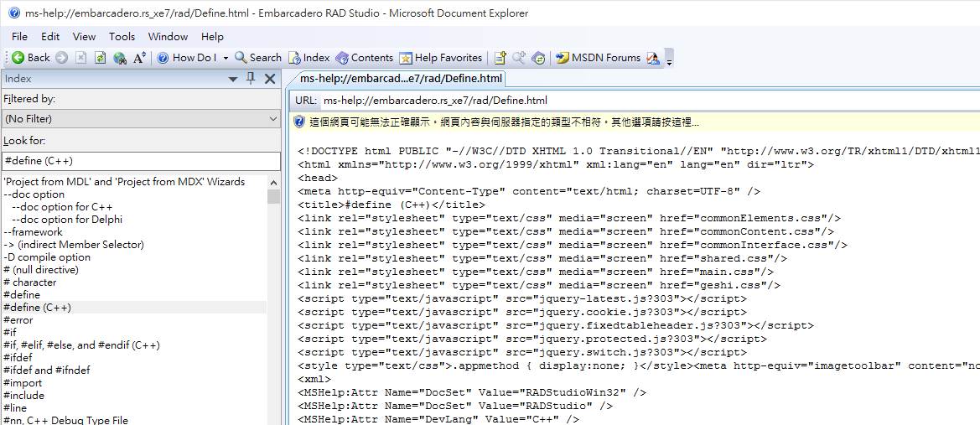Open the Help menu
980x425 pixels.
[x=212, y=36]
